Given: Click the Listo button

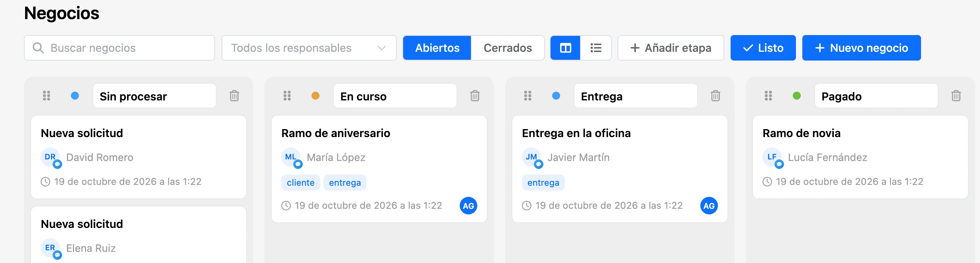Looking at the screenshot, I should pyautogui.click(x=763, y=48).
